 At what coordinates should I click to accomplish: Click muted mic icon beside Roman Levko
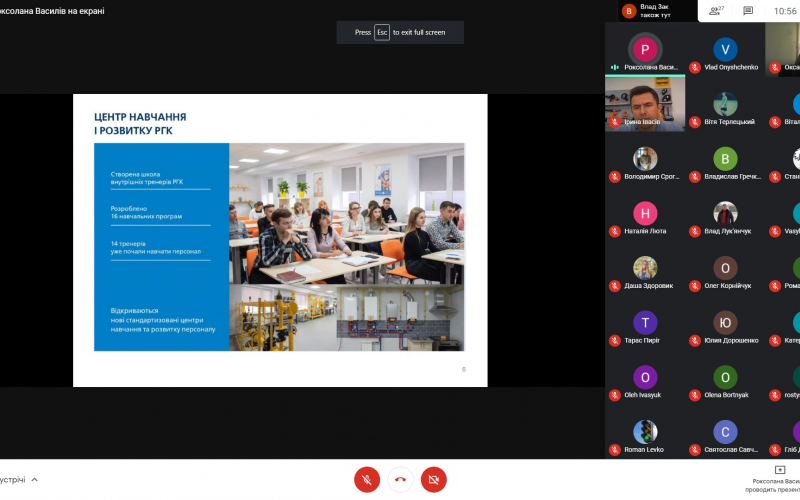click(614, 449)
